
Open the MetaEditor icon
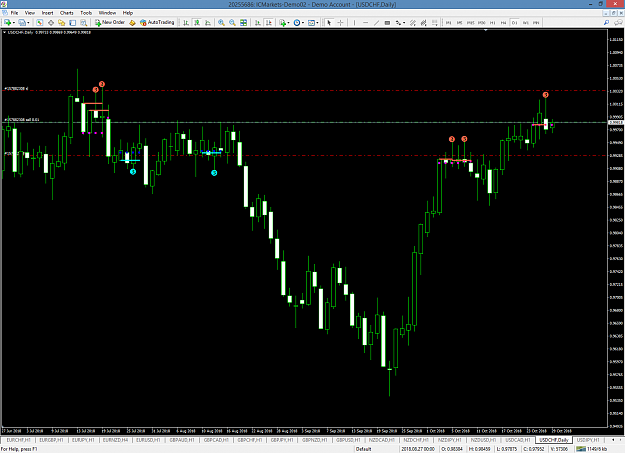[x=132, y=23]
